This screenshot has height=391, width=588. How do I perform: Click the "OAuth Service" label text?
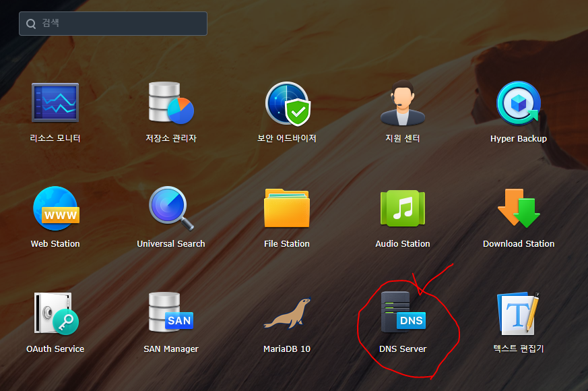55,349
